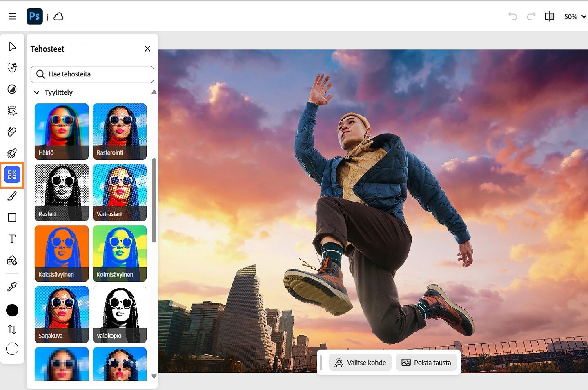This screenshot has height=390, width=588.
Task: Open the rocket quick actions tool
Action: click(12, 153)
